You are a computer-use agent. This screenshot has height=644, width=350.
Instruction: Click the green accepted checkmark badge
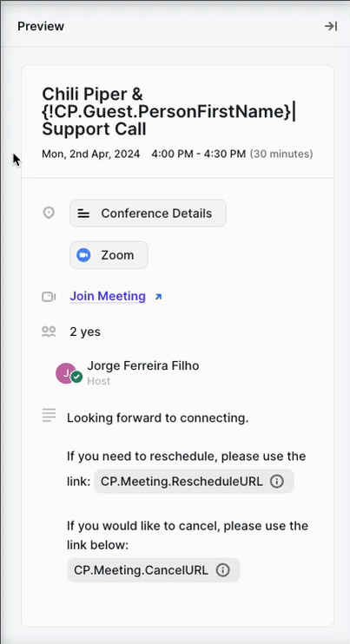[76, 377]
